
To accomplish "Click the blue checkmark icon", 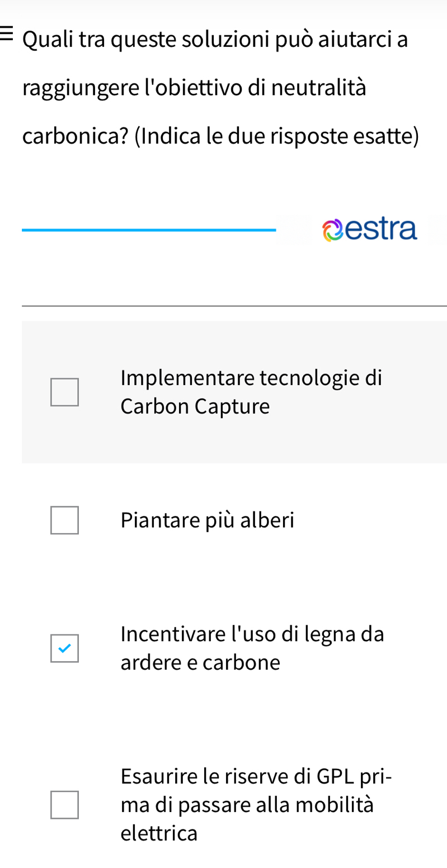I will click(65, 648).
